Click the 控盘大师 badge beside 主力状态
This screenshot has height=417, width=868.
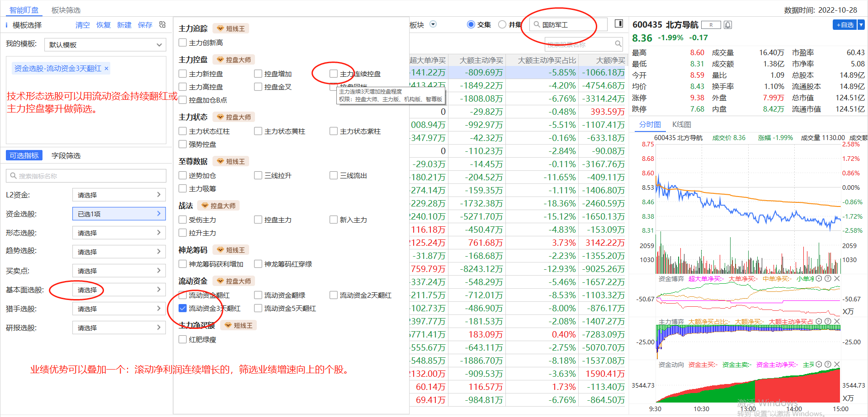coord(234,117)
